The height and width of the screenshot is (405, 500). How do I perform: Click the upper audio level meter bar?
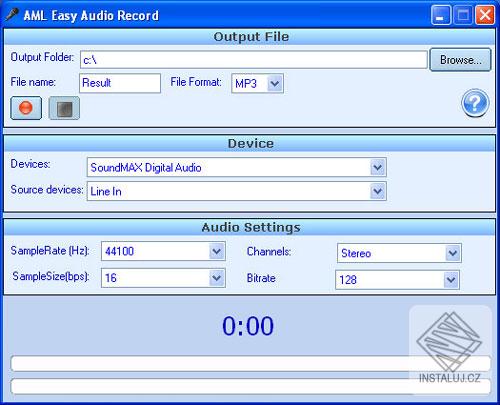click(251, 363)
